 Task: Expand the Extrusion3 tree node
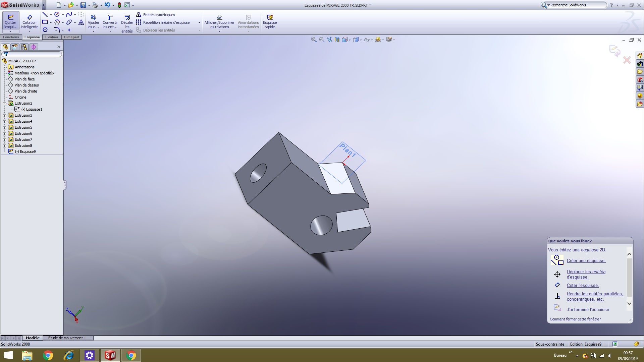[x=5, y=115]
